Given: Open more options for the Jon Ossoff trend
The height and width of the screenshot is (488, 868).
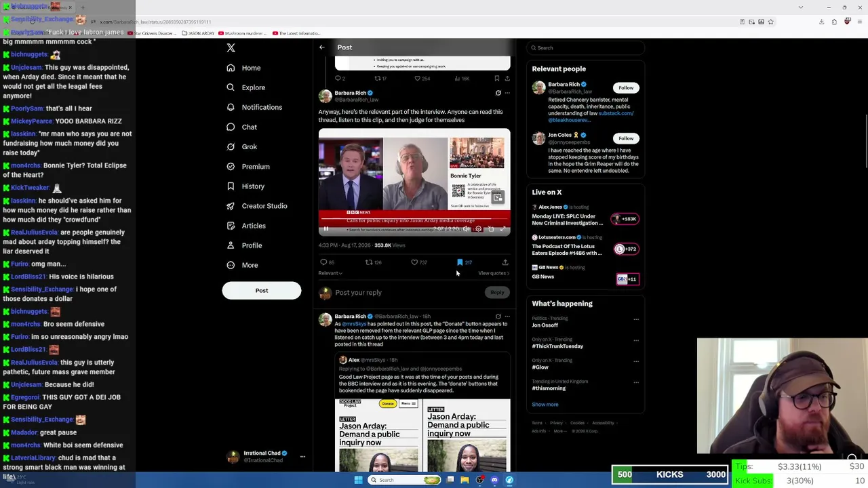Looking at the screenshot, I should tap(636, 319).
